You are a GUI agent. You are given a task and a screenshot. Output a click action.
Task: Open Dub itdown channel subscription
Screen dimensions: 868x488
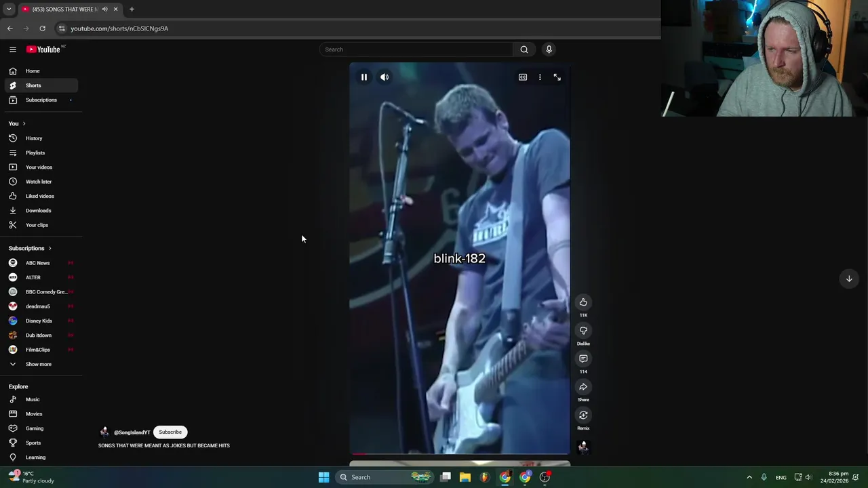41,335
